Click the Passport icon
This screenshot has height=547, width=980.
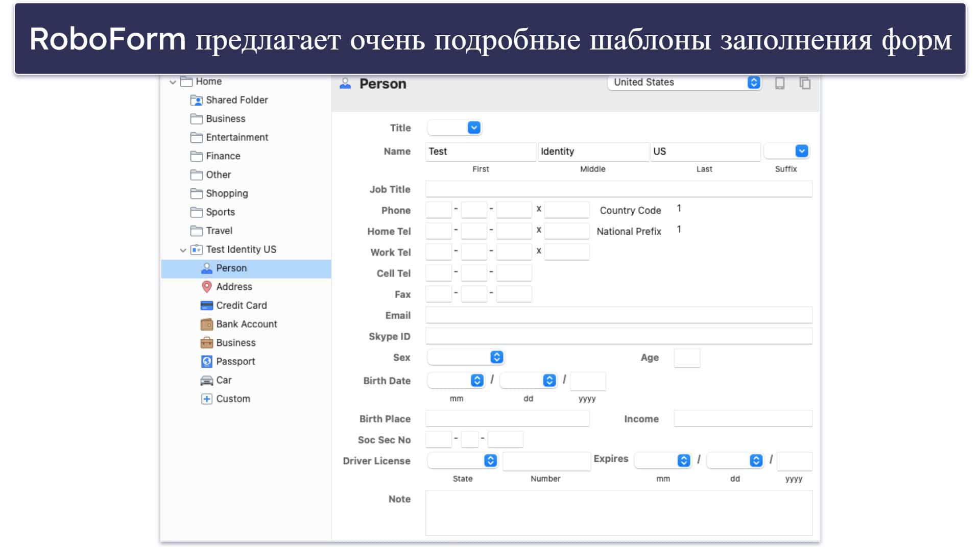click(207, 362)
